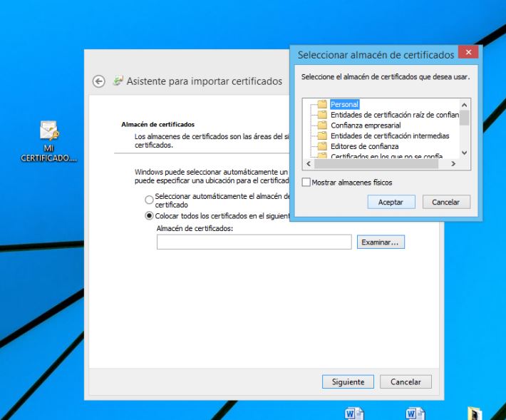Click the vertical scrollbar thumb in store list
This screenshot has width=506, height=420.
click(465, 118)
